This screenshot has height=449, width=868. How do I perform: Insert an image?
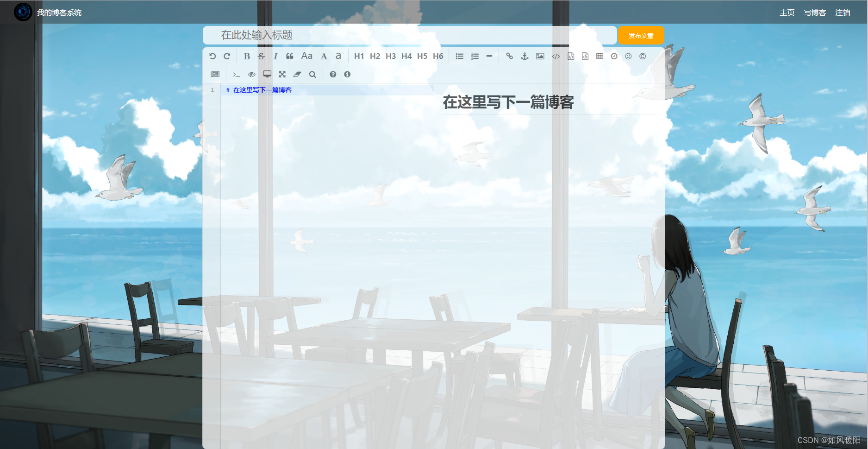coord(540,56)
